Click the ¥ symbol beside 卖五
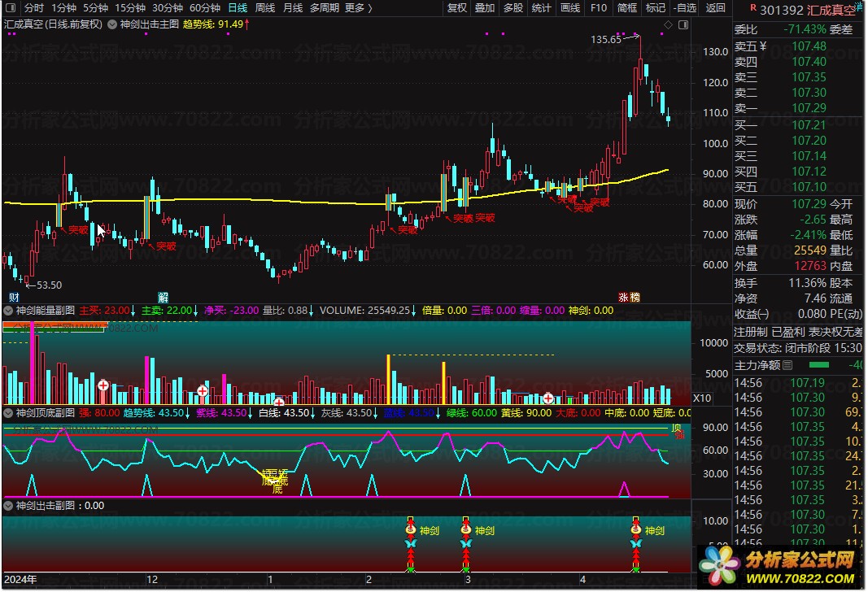 (x=763, y=46)
